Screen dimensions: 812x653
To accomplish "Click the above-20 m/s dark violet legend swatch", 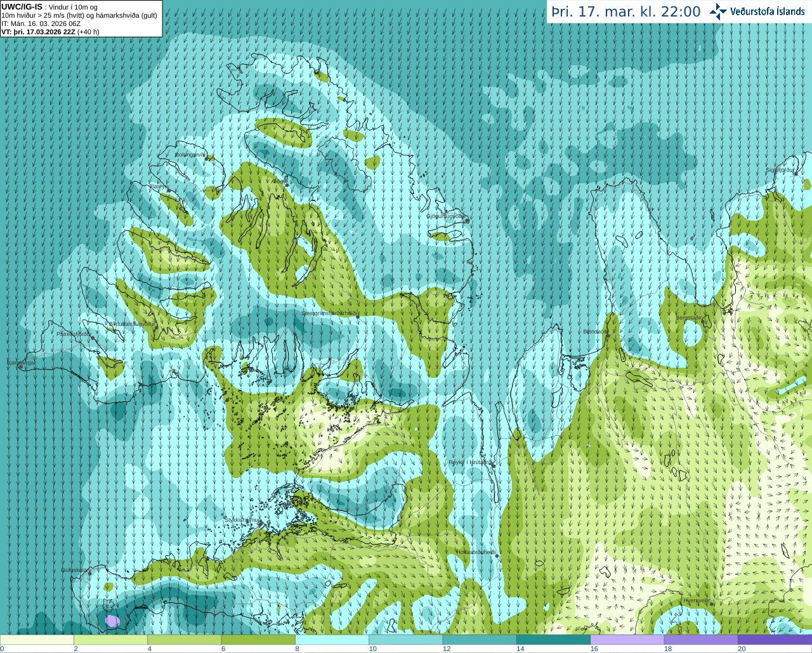I will pos(775,640).
